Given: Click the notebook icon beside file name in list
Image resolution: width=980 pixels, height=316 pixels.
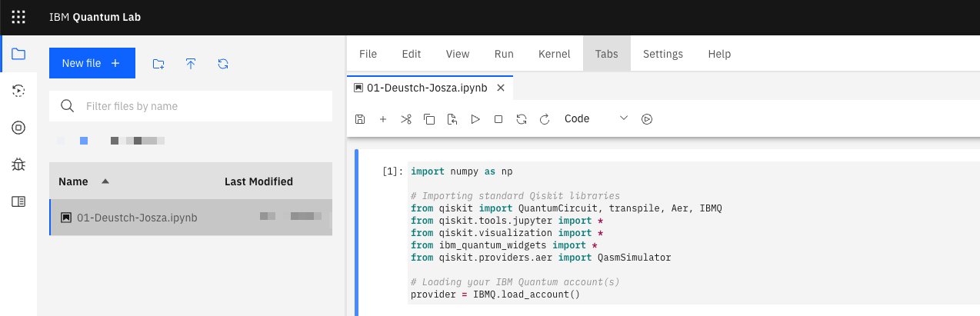Looking at the screenshot, I should coord(66,218).
